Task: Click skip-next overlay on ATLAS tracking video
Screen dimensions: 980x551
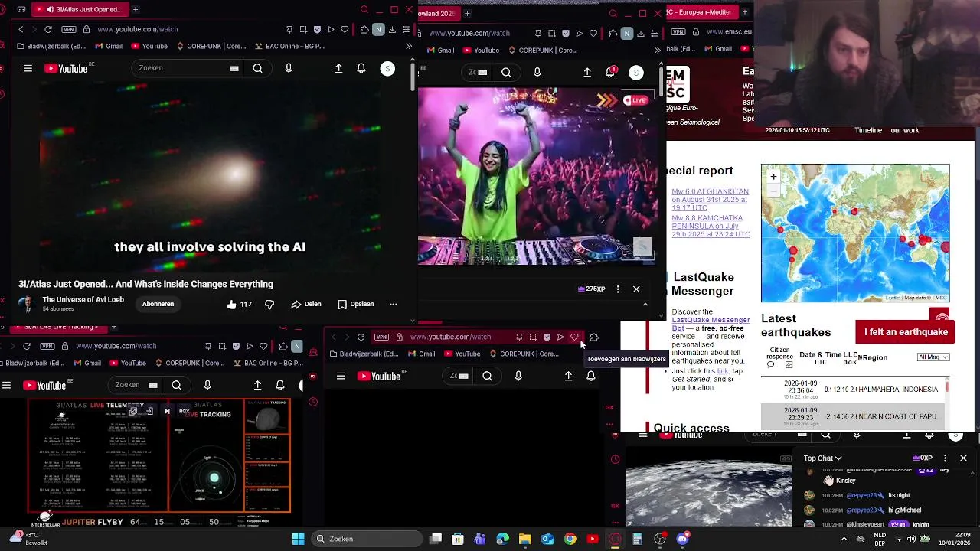Action: (167, 411)
